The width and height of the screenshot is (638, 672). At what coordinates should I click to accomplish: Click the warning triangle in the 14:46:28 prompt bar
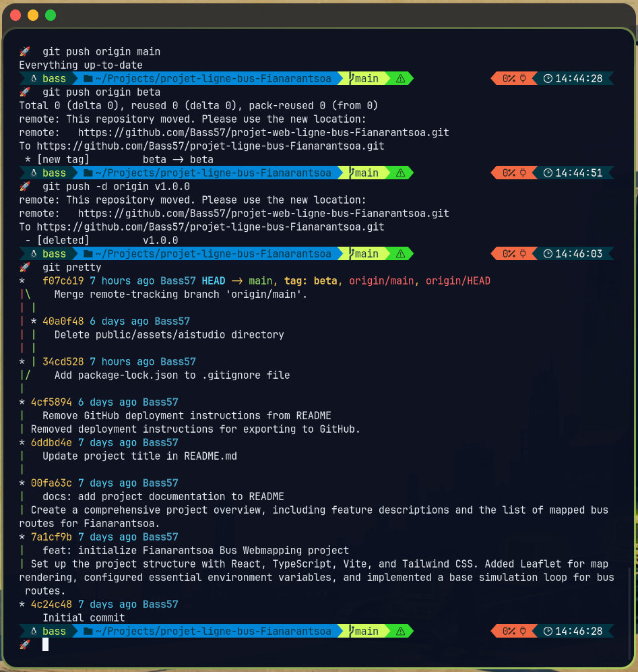click(401, 632)
